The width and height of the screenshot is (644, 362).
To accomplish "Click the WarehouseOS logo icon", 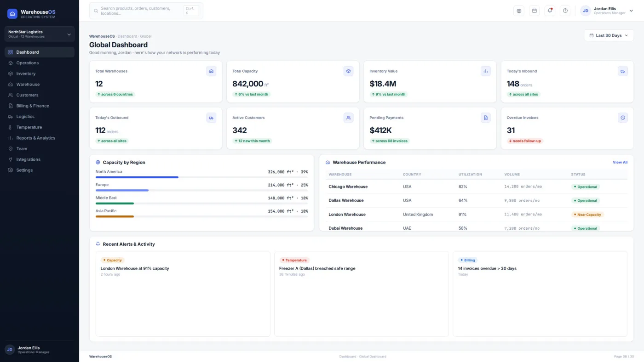I will pyautogui.click(x=12, y=14).
